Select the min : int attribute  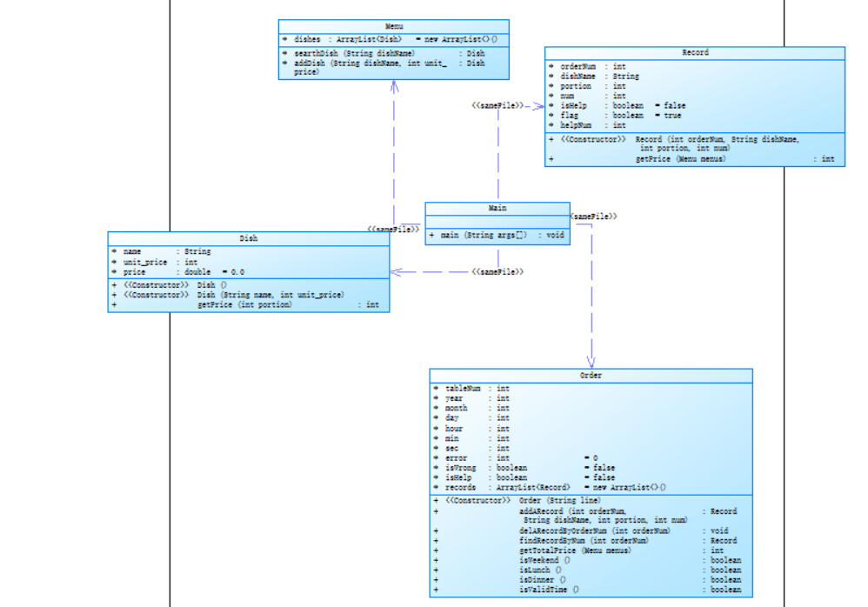pyautogui.click(x=471, y=439)
